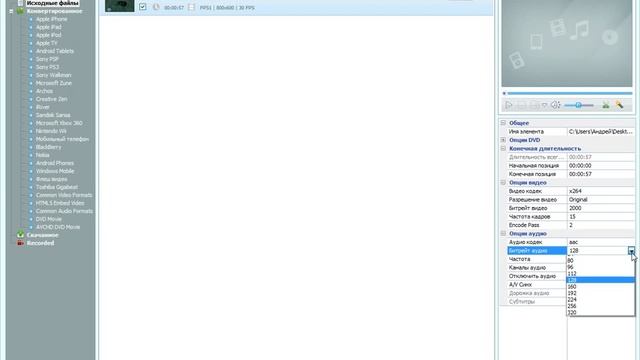This screenshot has height=360, width=640.
Task: Choose 224 in the audio bitrate list
Action: tap(600, 300)
